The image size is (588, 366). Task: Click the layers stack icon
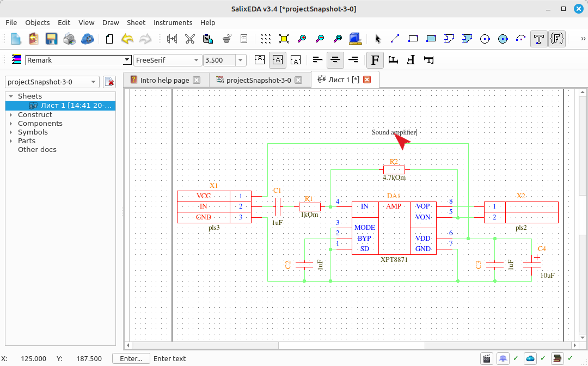16,59
